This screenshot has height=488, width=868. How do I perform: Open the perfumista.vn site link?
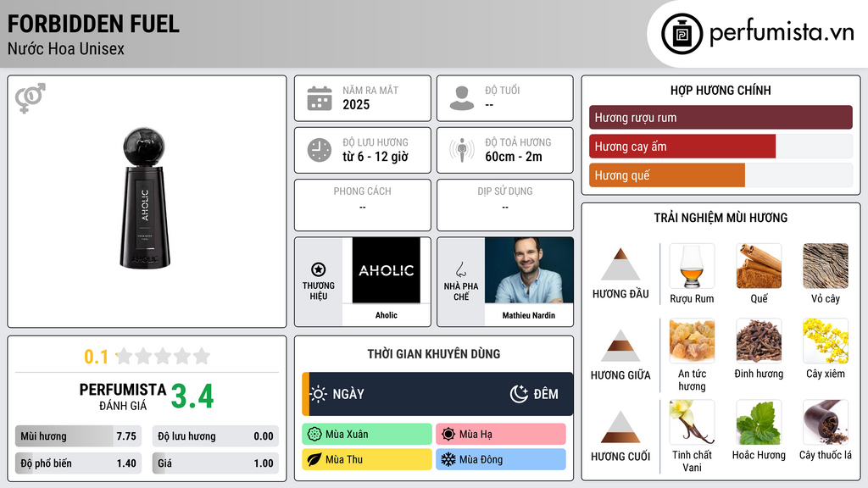pyautogui.click(x=782, y=33)
